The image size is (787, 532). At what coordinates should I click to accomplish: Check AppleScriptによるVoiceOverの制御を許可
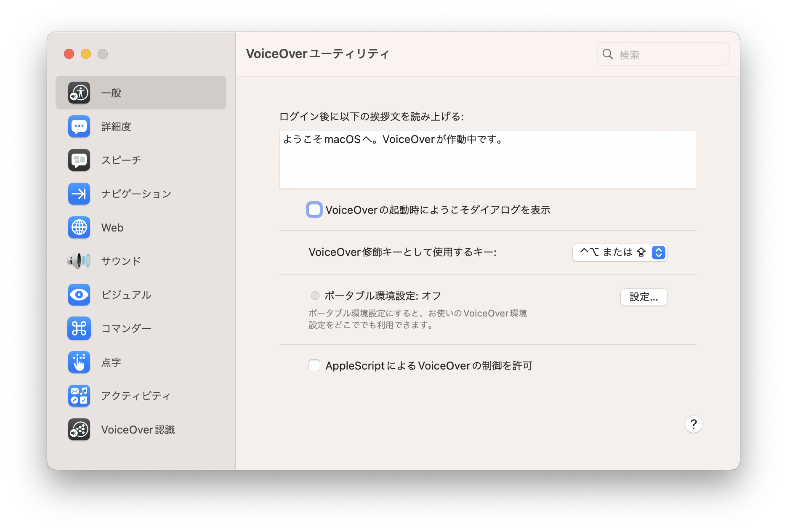pos(314,365)
